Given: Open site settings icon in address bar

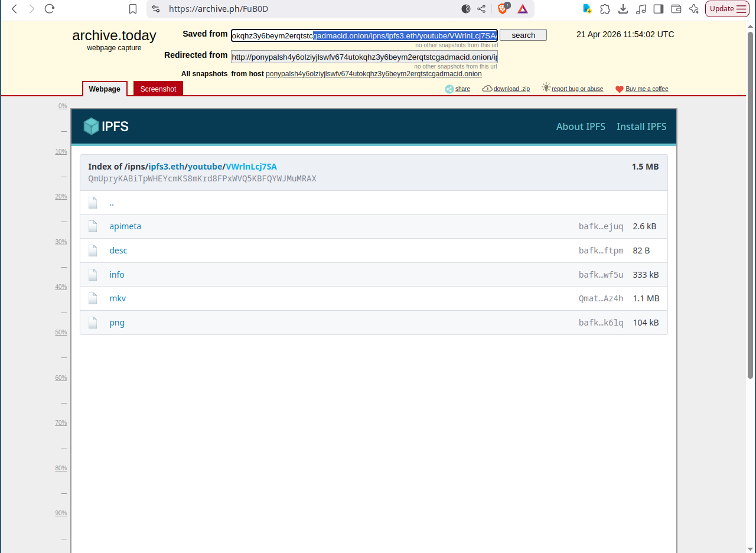Looking at the screenshot, I should [156, 9].
